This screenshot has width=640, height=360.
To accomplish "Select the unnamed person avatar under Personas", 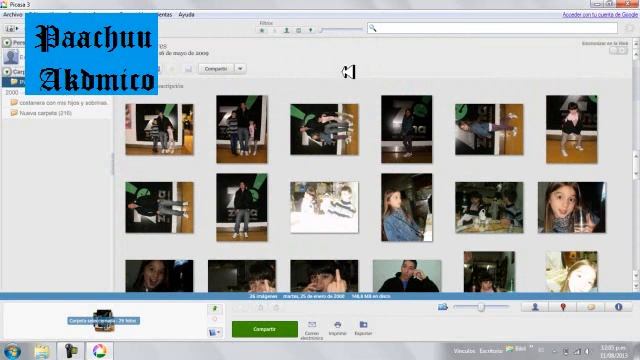I will [x=11, y=57].
